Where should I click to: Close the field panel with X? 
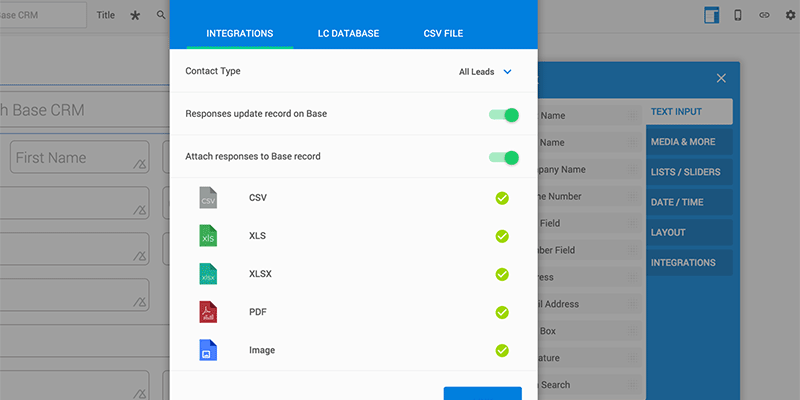click(721, 78)
